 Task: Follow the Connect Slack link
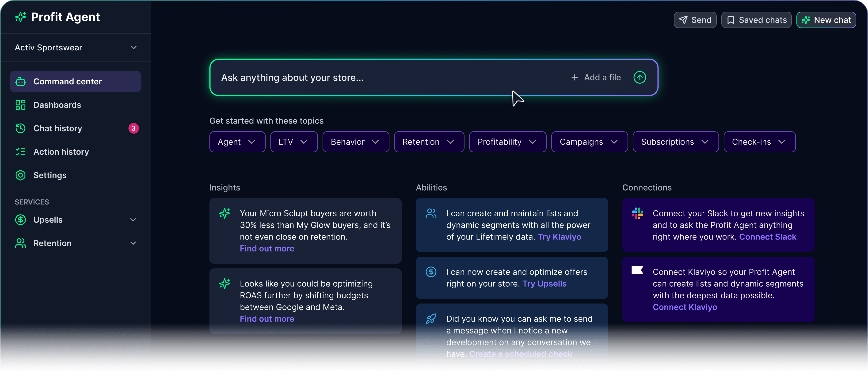[768, 237]
